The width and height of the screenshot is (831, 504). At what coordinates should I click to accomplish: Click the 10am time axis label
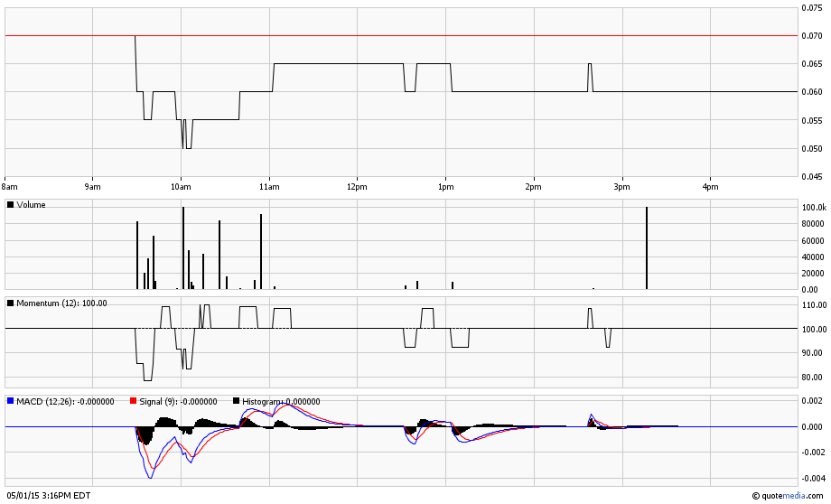181,187
